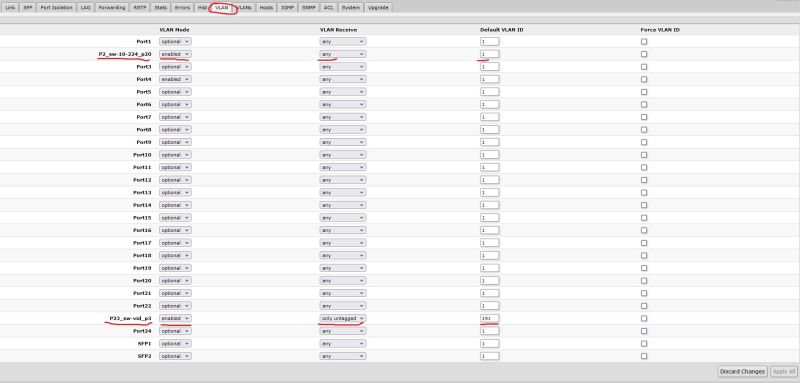Screen dimensions: 800x383
Task: Open VLAN Receive dropdown for Port15
Action: point(343,218)
